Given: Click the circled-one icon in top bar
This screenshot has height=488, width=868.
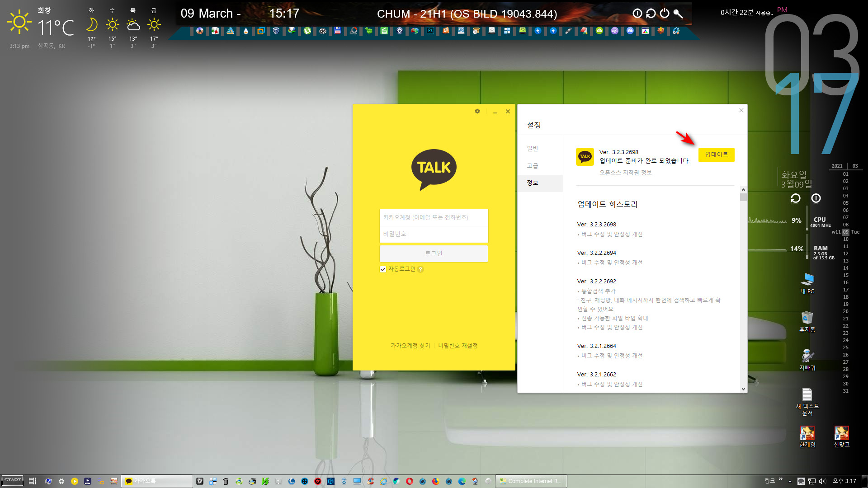Looking at the screenshot, I should pyautogui.click(x=637, y=14).
